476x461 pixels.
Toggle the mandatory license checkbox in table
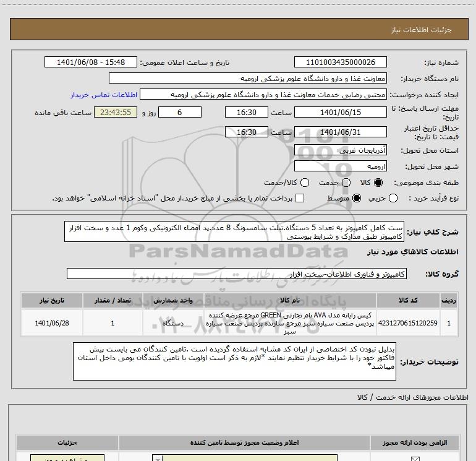tap(415, 459)
